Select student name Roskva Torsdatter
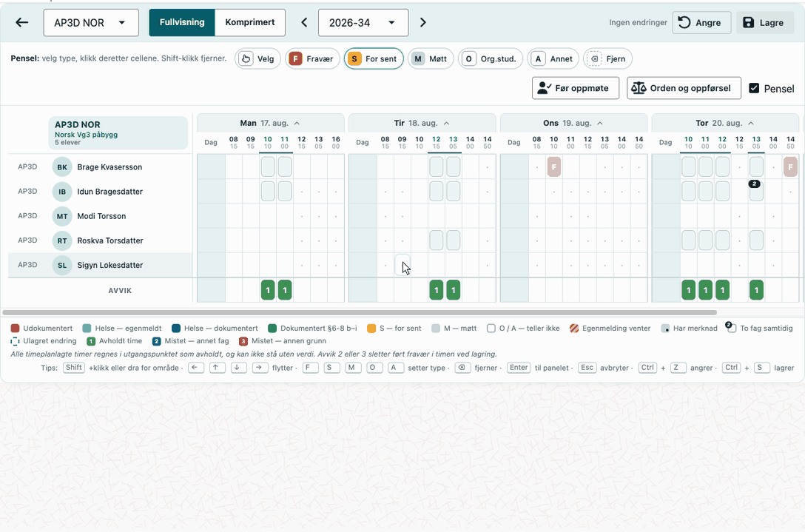805x532 pixels. [110, 240]
